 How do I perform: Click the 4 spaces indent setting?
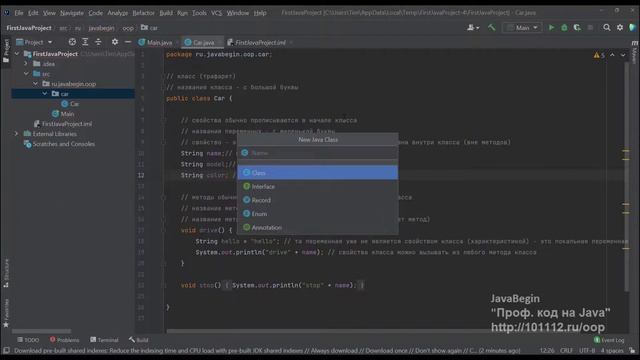coord(611,350)
